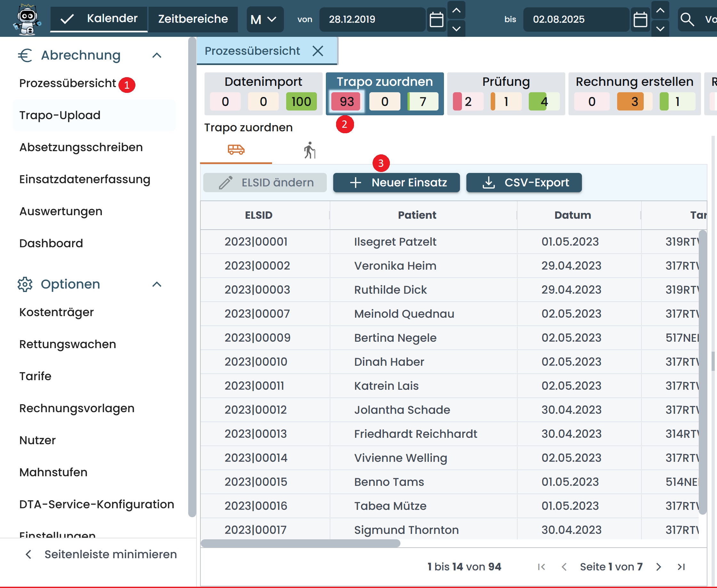Open the 'von' date calendar picker
The image size is (717, 588).
point(436,19)
